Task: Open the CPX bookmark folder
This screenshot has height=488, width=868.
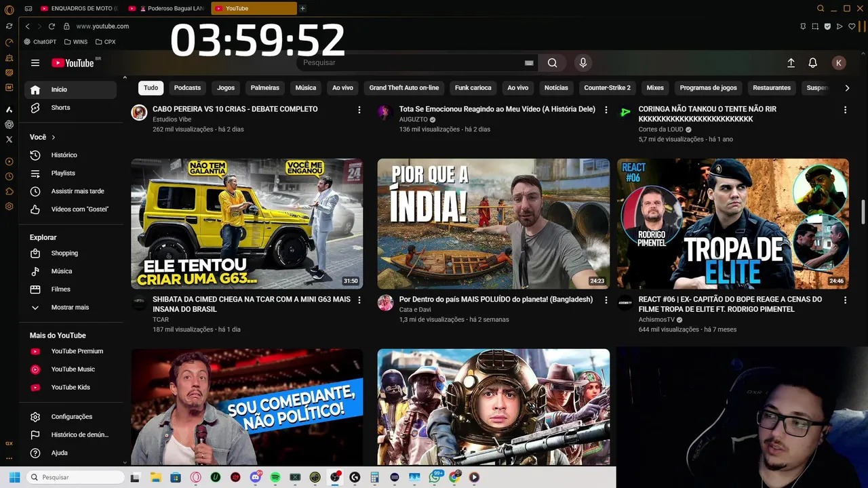Action: (x=106, y=42)
